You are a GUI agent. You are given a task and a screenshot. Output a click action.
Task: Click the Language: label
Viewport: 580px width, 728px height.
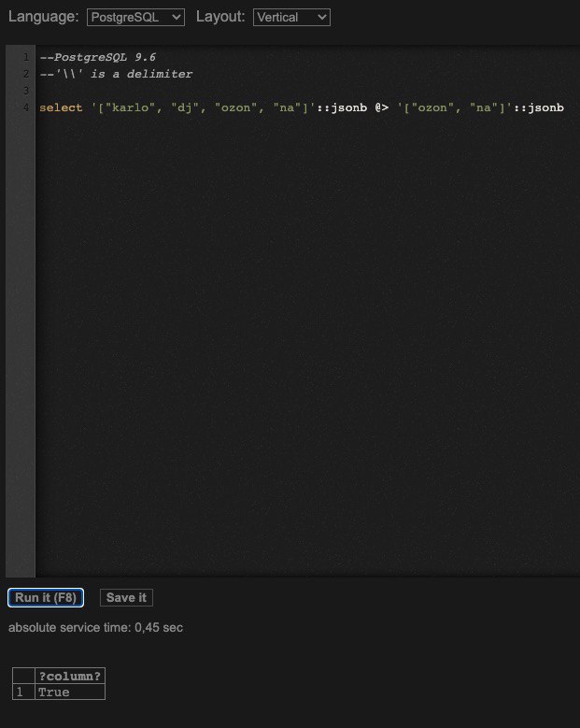pos(44,17)
